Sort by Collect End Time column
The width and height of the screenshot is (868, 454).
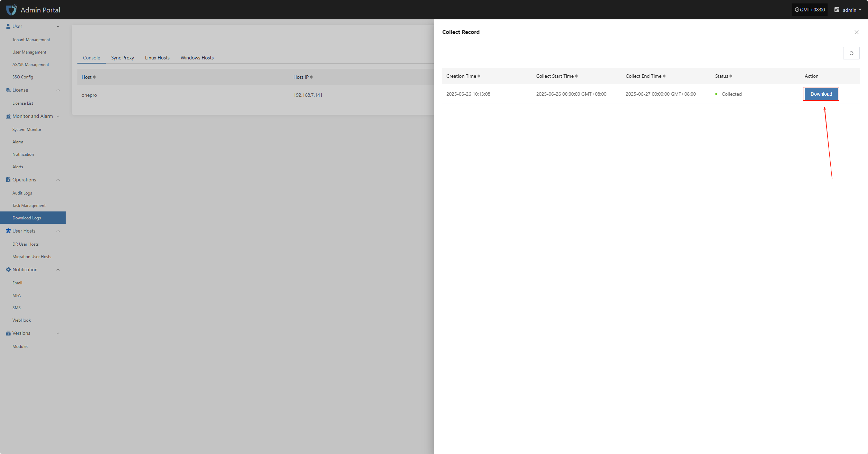coord(664,76)
